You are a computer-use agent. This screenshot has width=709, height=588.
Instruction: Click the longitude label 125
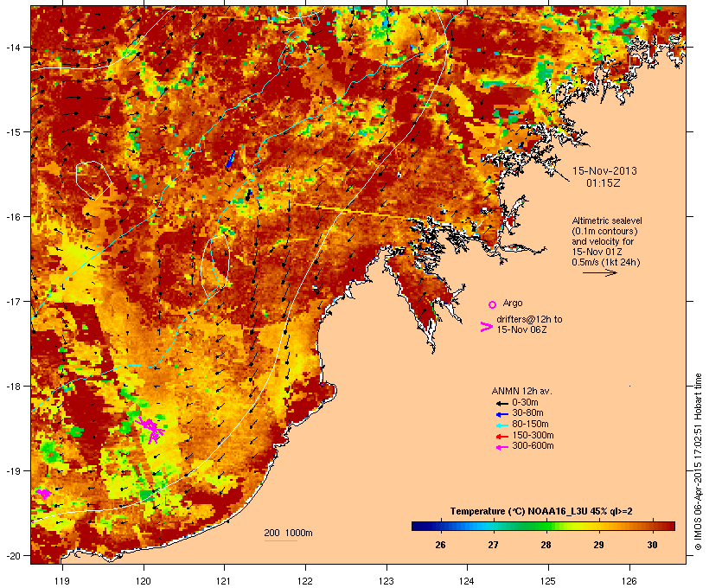[x=548, y=581]
